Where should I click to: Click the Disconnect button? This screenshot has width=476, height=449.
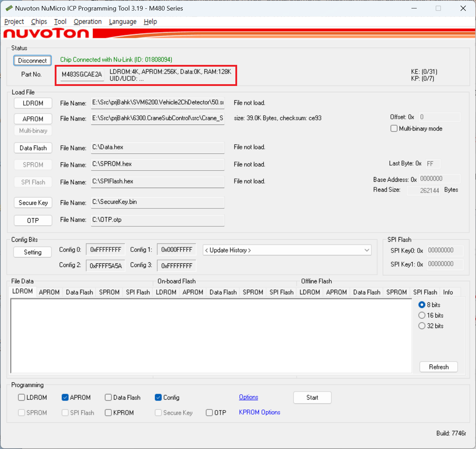click(33, 60)
